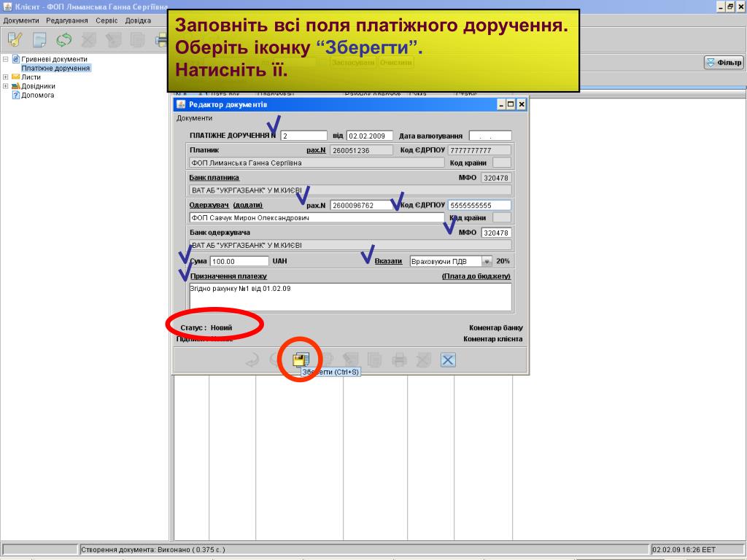Click the greyed delete icon in editor toolbar
This screenshot has height=560, width=747.
click(424, 360)
